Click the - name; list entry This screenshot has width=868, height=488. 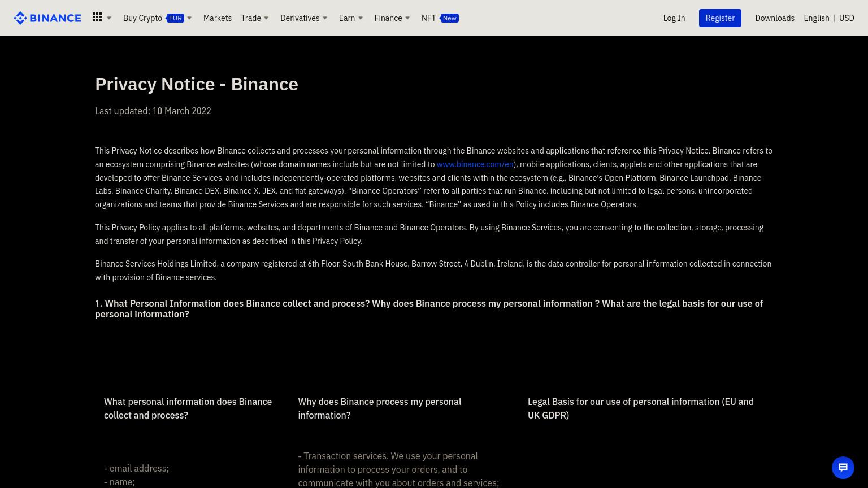click(119, 482)
